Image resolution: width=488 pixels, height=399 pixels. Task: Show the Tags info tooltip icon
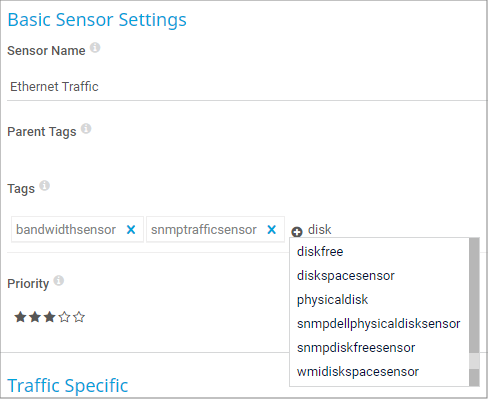pyautogui.click(x=45, y=186)
